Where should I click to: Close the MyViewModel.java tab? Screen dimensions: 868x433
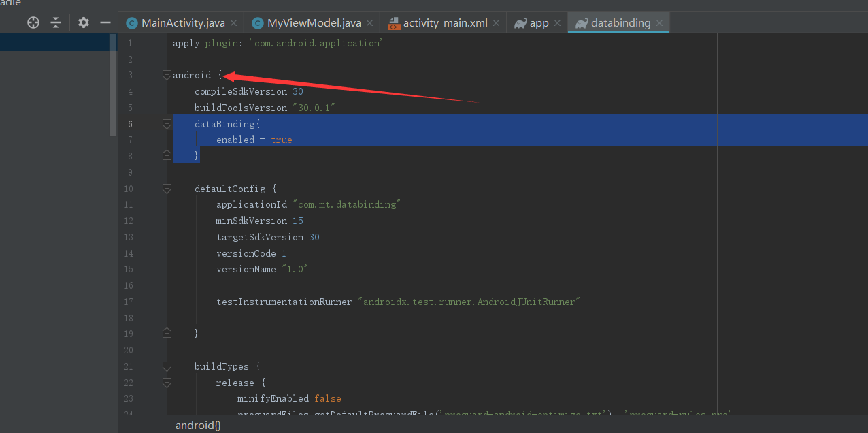coord(370,23)
